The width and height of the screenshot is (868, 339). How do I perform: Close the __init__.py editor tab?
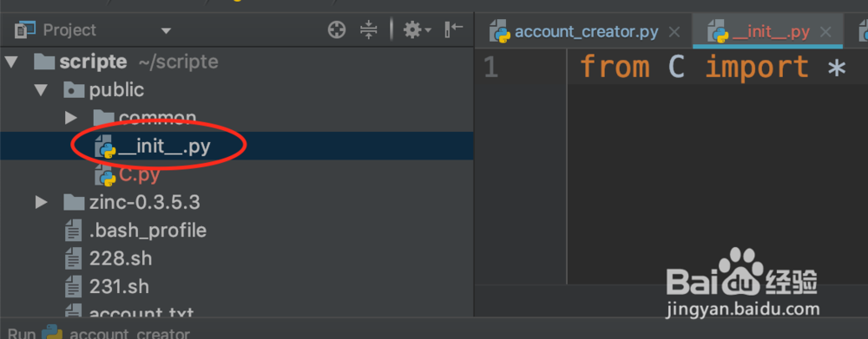pyautogui.click(x=825, y=32)
